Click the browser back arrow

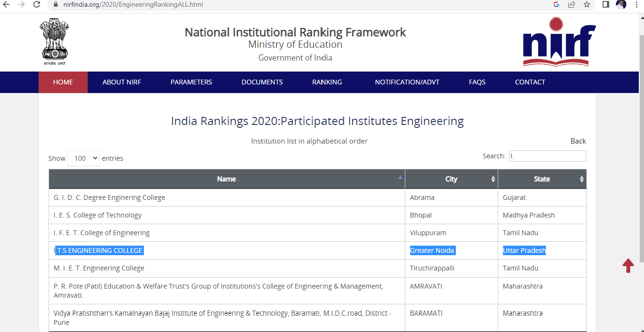[7, 4]
